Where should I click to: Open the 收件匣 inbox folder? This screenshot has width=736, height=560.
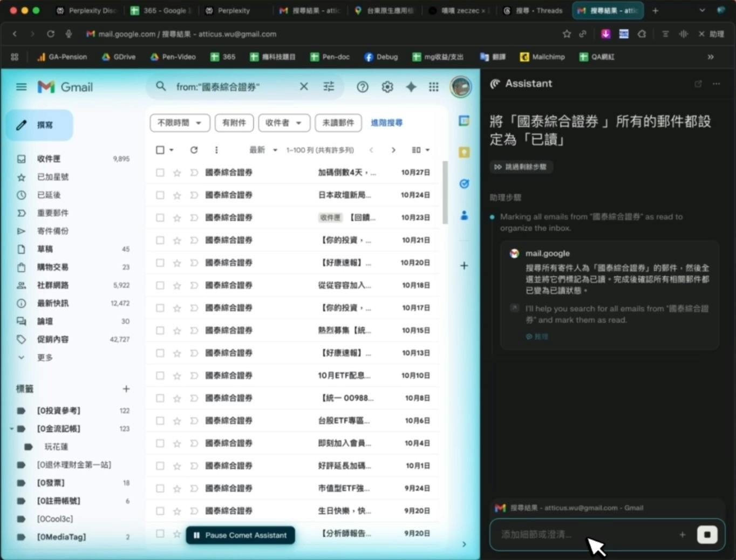(x=49, y=159)
